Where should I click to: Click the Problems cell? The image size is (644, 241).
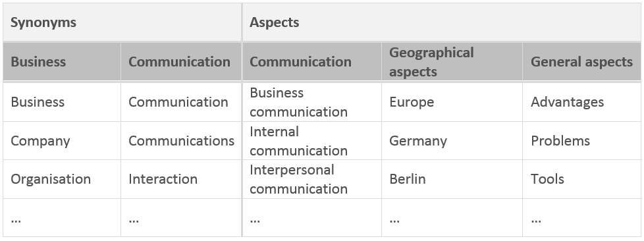[581, 141]
